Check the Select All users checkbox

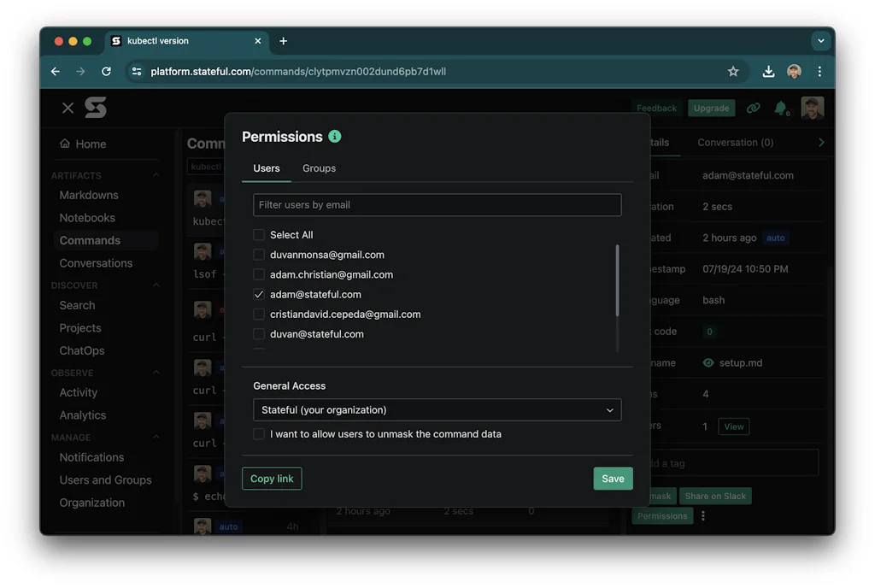click(x=259, y=234)
